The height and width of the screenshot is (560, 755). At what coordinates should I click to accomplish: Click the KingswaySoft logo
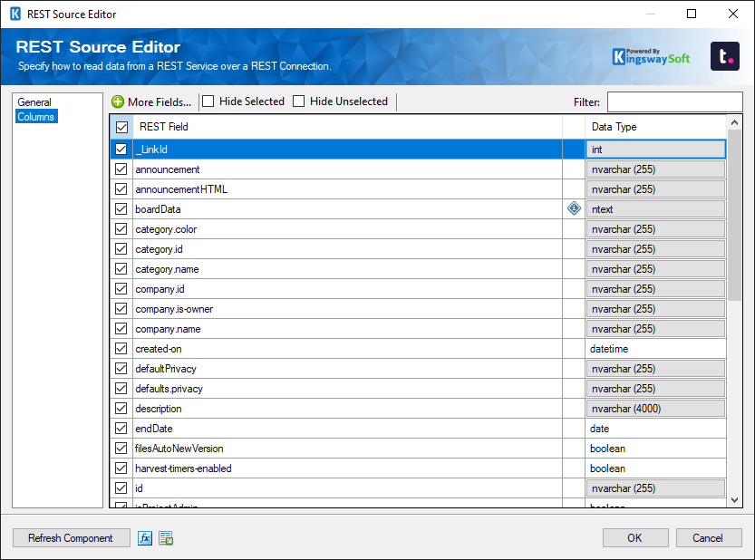[x=651, y=56]
